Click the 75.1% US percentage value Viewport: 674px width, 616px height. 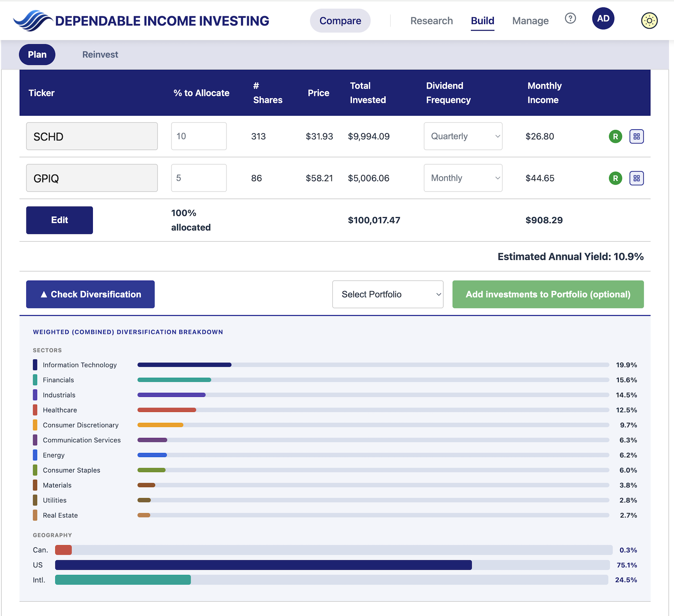tap(626, 565)
